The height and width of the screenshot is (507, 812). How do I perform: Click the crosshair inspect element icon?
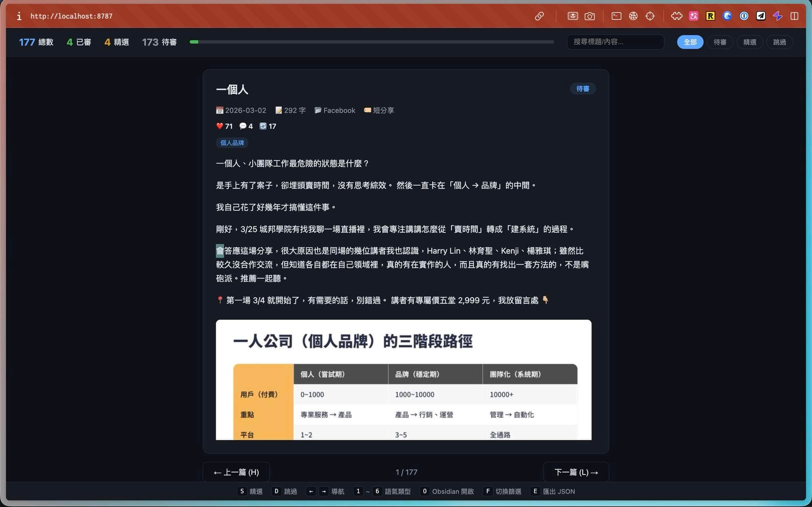tap(650, 16)
